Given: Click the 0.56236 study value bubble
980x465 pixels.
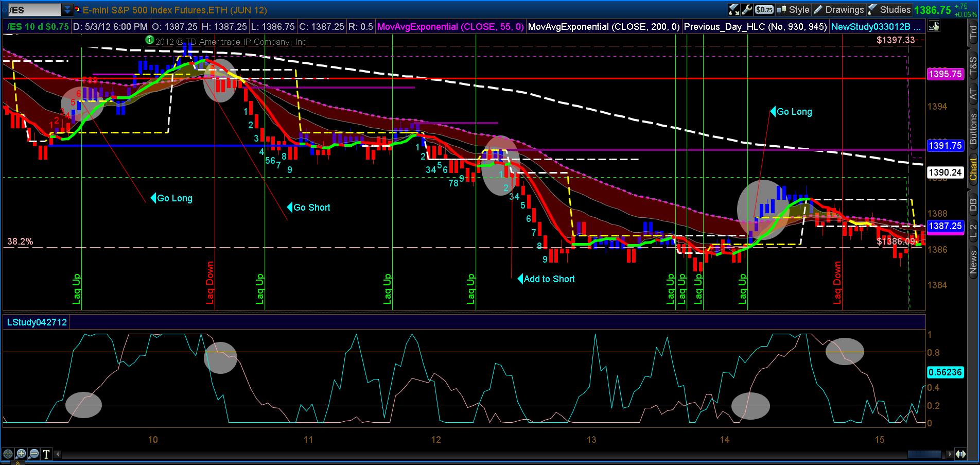Looking at the screenshot, I should [x=945, y=372].
